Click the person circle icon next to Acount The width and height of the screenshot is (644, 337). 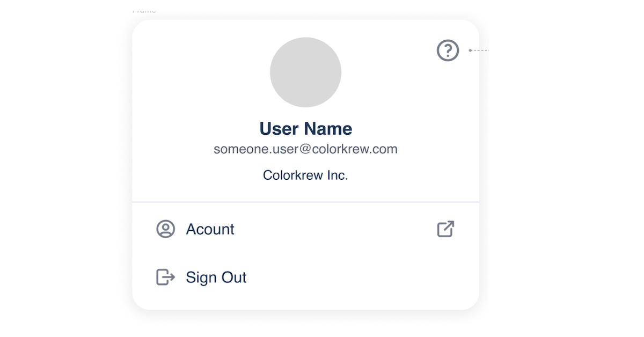pyautogui.click(x=166, y=229)
